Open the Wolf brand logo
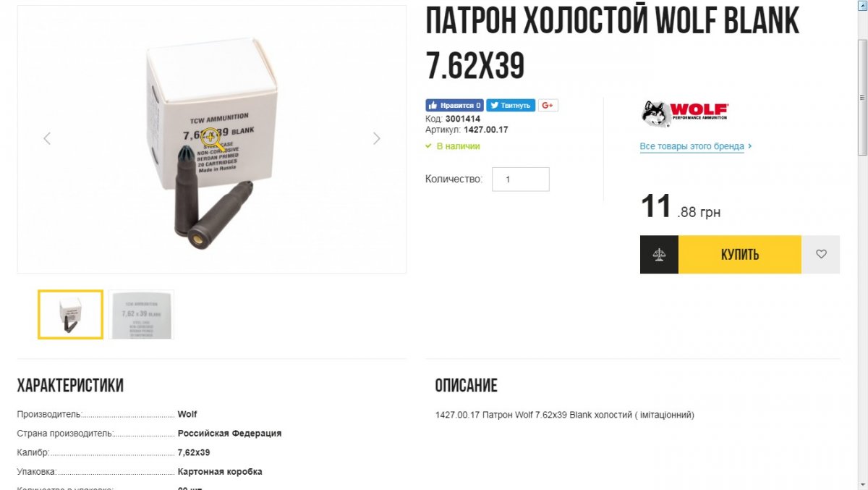Viewport: 868px width, 490px height. point(685,114)
